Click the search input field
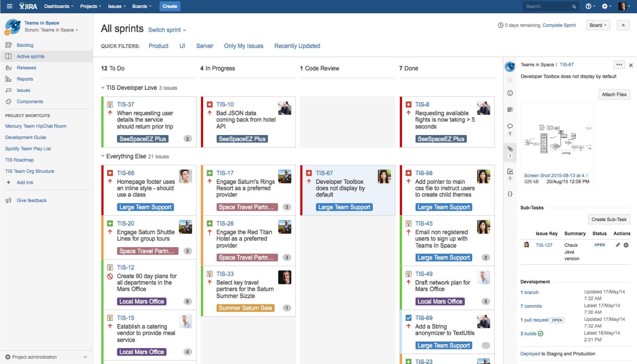 tap(549, 6)
